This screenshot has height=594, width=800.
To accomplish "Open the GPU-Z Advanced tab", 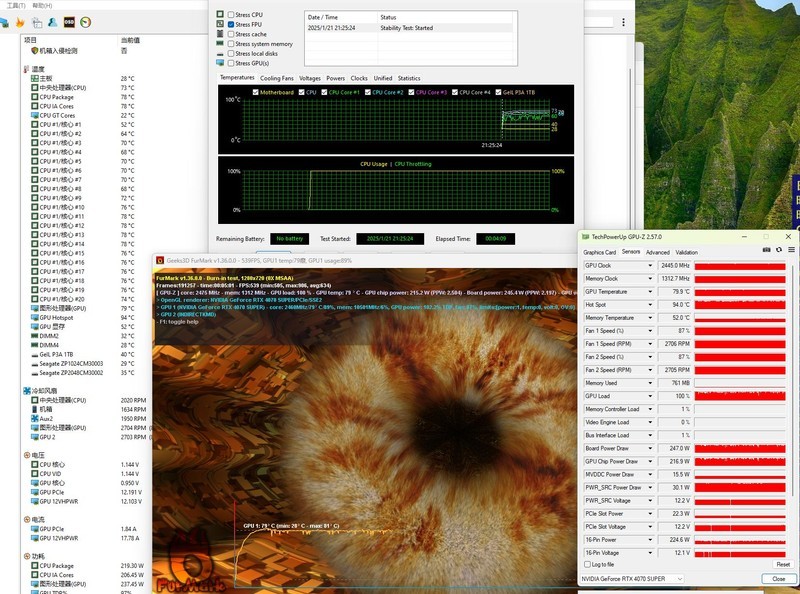I will tap(657, 252).
